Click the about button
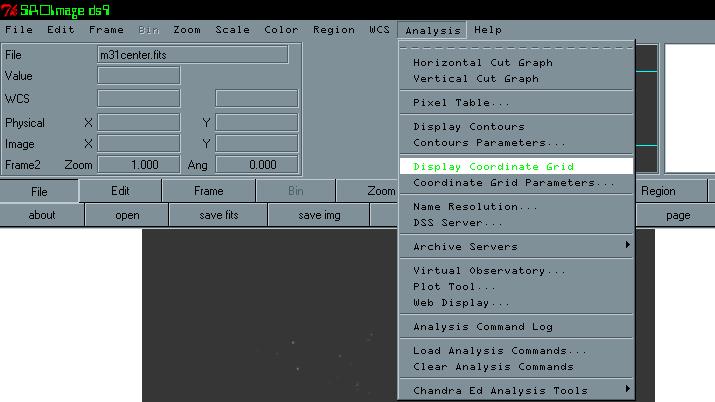Image resolution: width=715 pixels, height=402 pixels. [42, 215]
